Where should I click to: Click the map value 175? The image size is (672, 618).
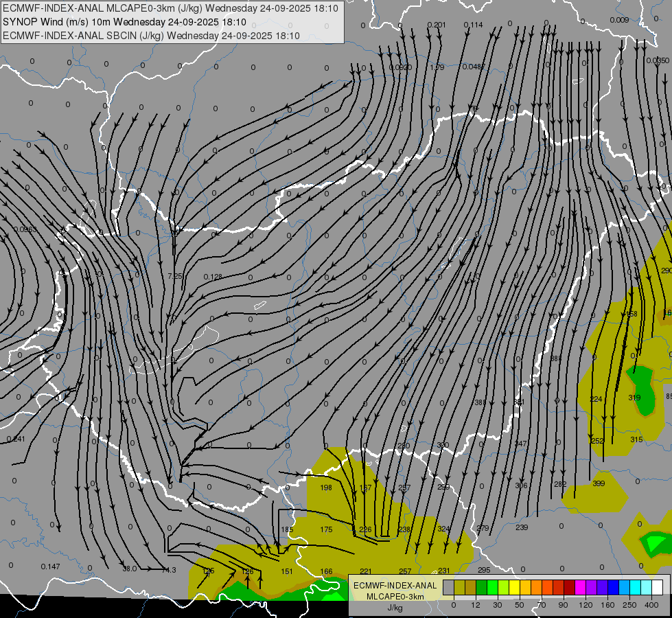pos(326,529)
